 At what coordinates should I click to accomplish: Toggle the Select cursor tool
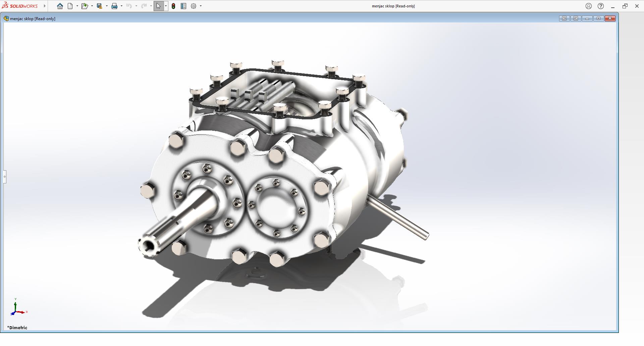click(158, 6)
